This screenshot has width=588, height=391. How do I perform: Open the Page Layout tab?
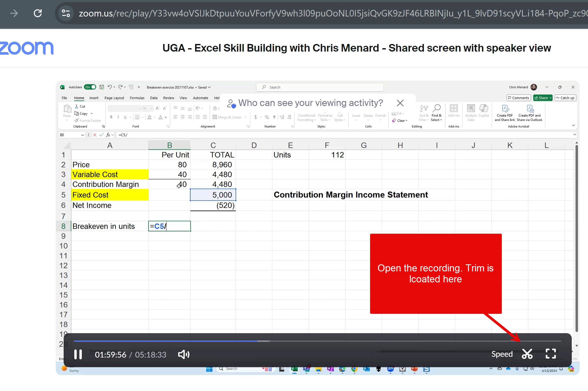click(114, 98)
